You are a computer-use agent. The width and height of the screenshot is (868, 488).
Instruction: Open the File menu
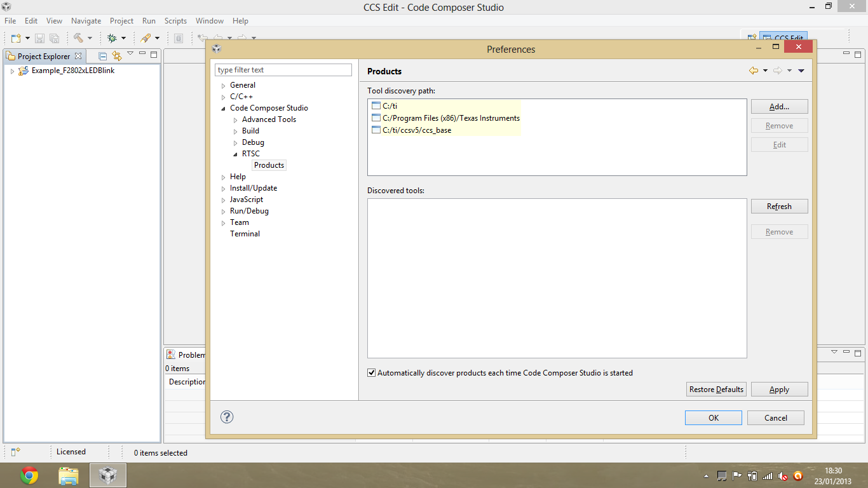pyautogui.click(x=10, y=21)
